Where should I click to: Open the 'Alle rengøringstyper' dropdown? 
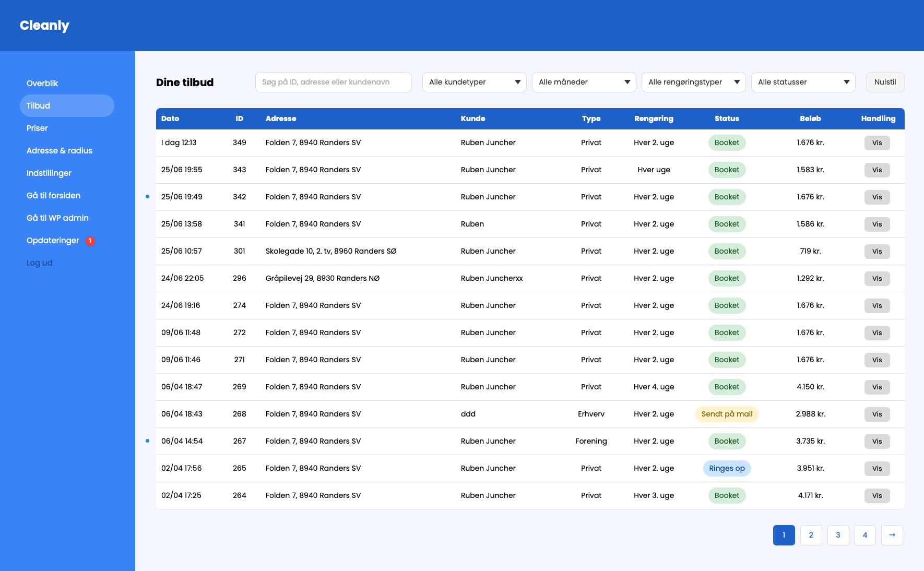(x=693, y=82)
